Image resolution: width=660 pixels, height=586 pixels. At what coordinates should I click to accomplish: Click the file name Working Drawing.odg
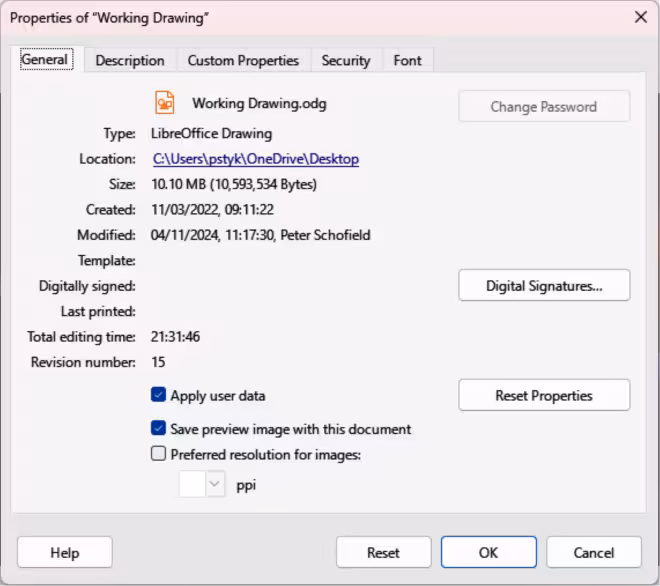point(259,103)
